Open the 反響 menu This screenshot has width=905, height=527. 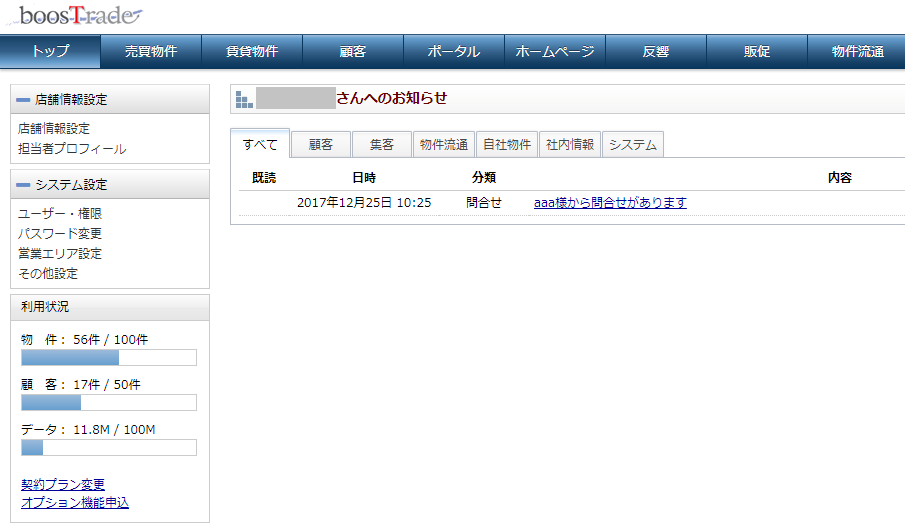(656, 51)
